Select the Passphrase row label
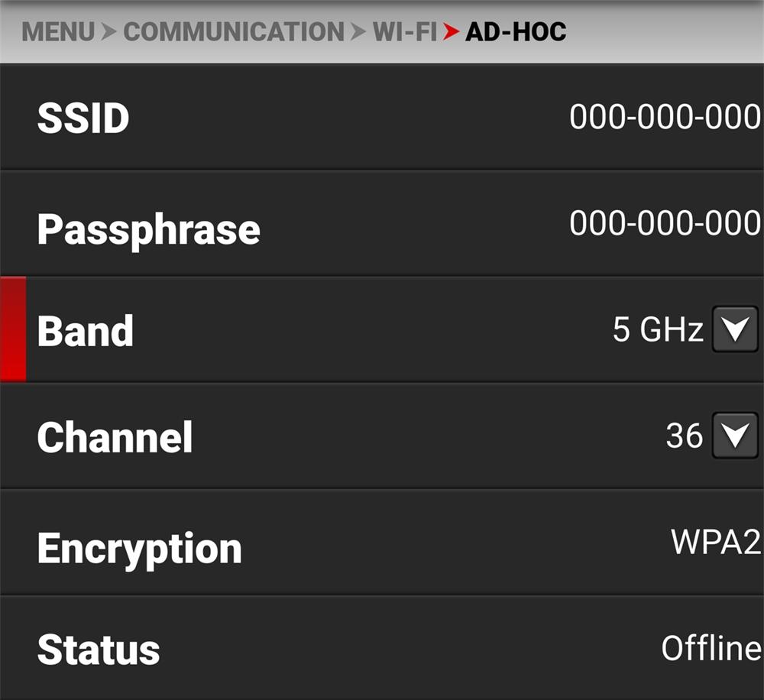Image resolution: width=764 pixels, height=700 pixels. tap(148, 228)
